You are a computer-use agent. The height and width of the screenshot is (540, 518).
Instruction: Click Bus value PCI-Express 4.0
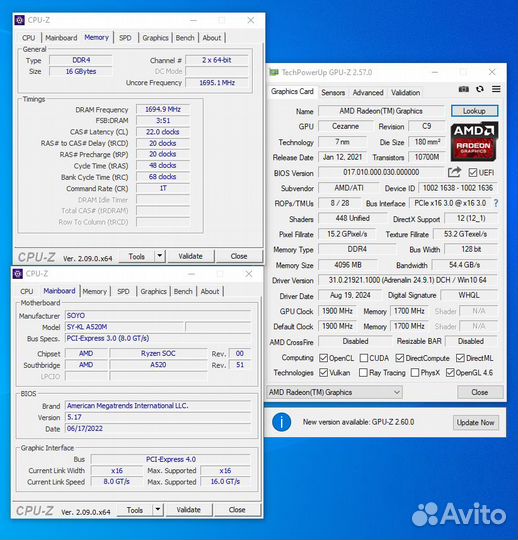click(x=171, y=459)
